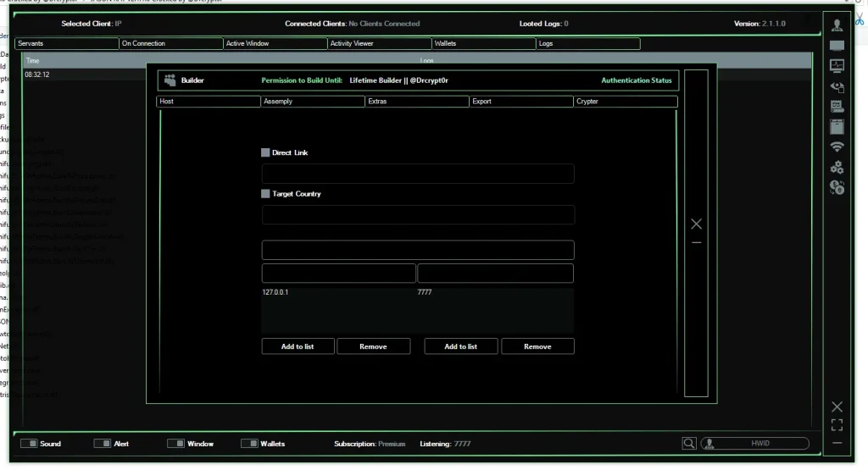
Task: Toggle the Sound switch in bottom bar
Action: pyautogui.click(x=29, y=444)
